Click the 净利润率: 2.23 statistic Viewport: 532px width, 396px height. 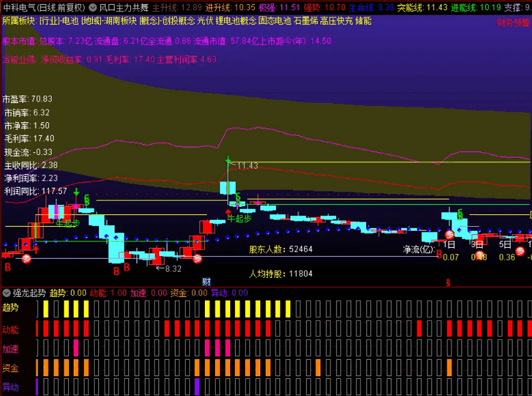pyautogui.click(x=31, y=178)
